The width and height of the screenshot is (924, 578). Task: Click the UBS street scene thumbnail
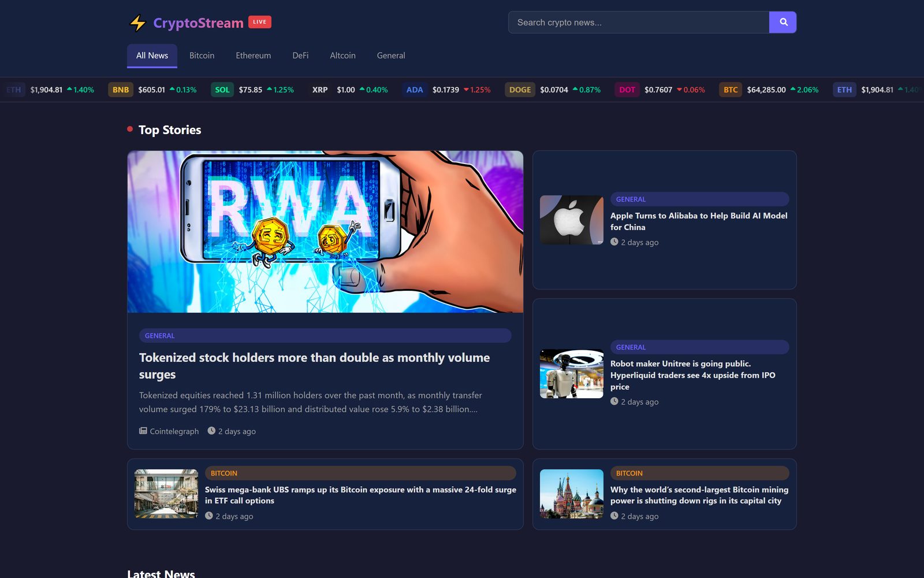pyautogui.click(x=166, y=494)
